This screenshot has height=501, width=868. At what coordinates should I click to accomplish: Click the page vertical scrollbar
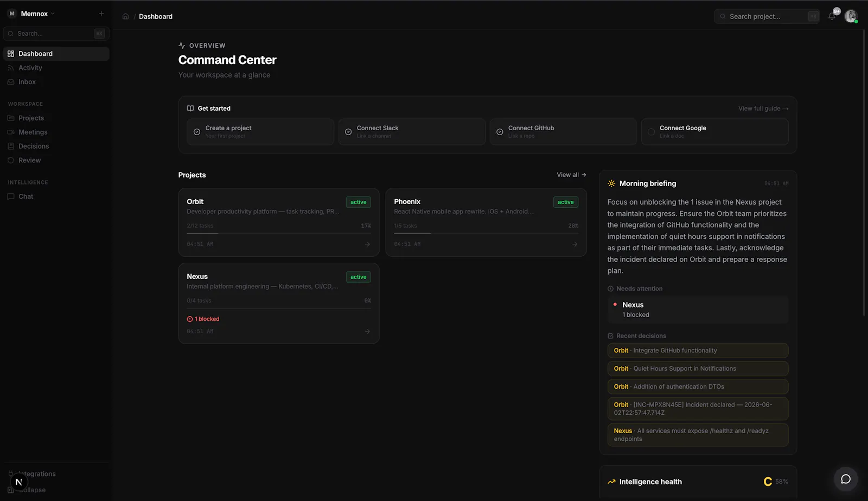tap(864, 173)
